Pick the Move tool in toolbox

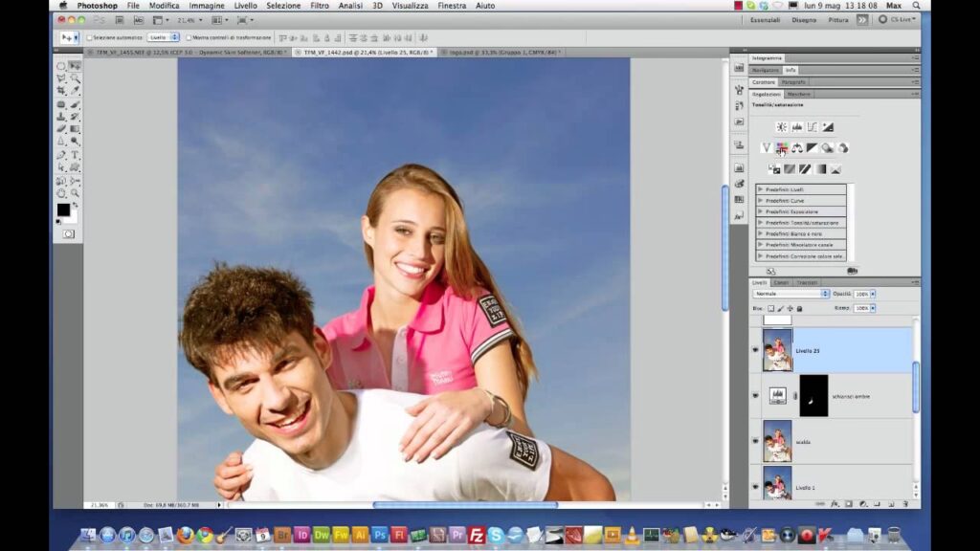click(75, 66)
